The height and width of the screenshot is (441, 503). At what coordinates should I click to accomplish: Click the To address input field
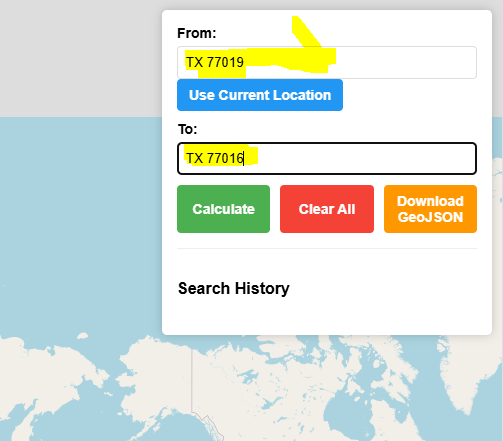pos(327,158)
